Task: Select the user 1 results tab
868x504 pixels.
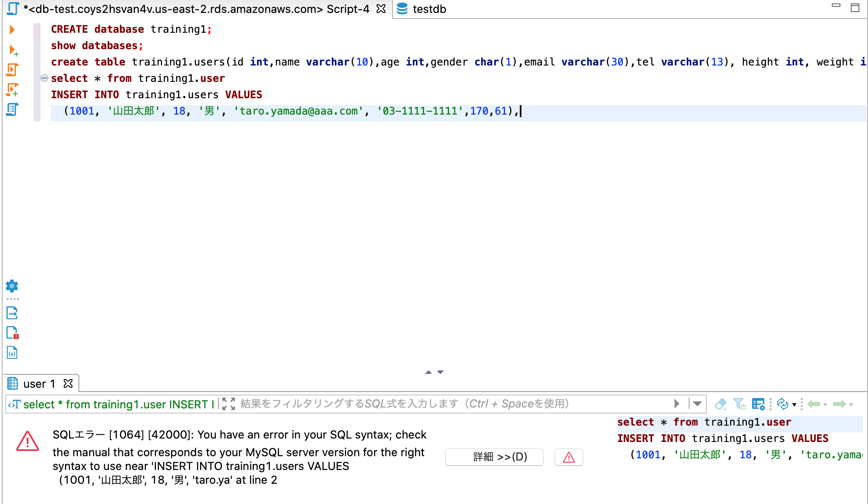Action: [39, 384]
